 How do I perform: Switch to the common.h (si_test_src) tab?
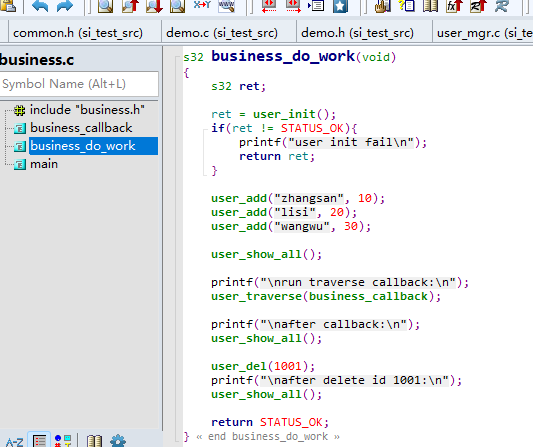point(78,33)
